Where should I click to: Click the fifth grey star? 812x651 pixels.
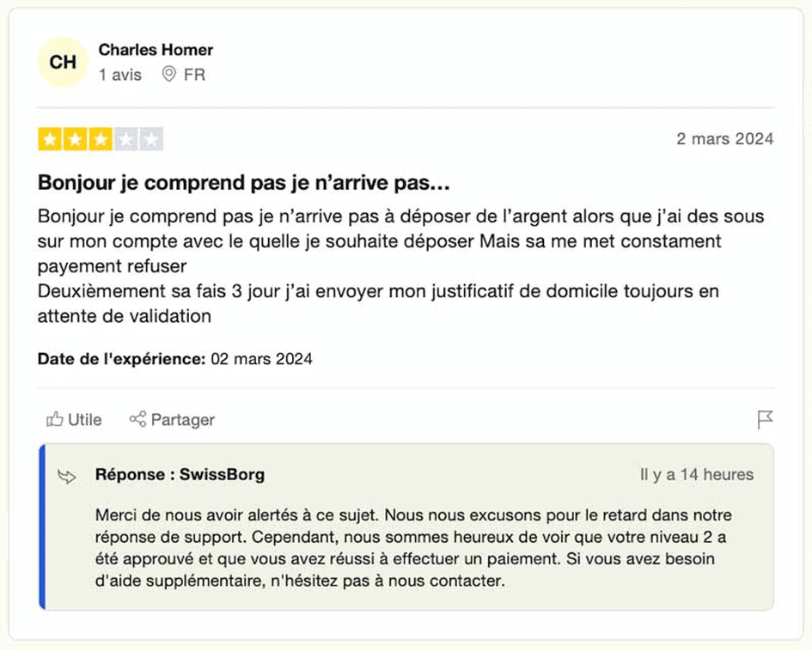click(151, 139)
